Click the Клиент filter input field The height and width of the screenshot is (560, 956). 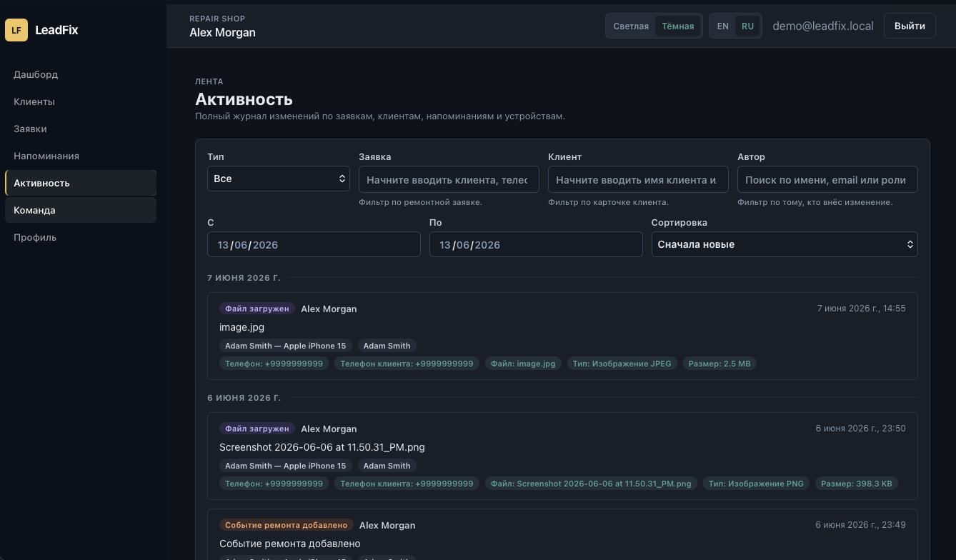[x=638, y=180]
